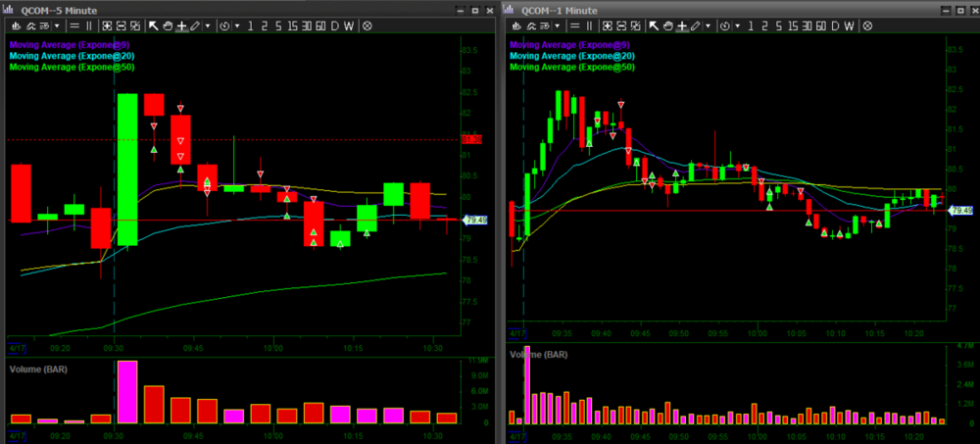Click the clock icon in 1 Minute chart toolbar

(726, 25)
